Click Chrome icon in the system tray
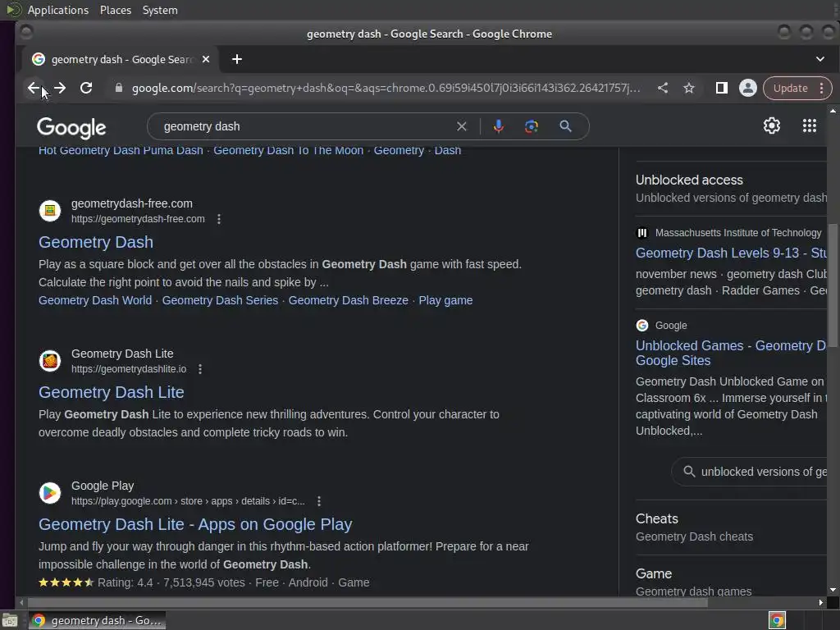840x630 pixels. pos(777,620)
